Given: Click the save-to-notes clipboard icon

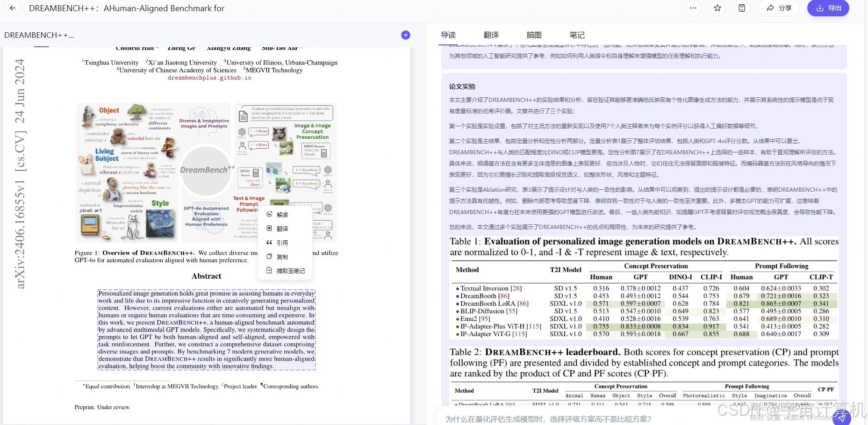Looking at the screenshot, I should tap(742, 8).
